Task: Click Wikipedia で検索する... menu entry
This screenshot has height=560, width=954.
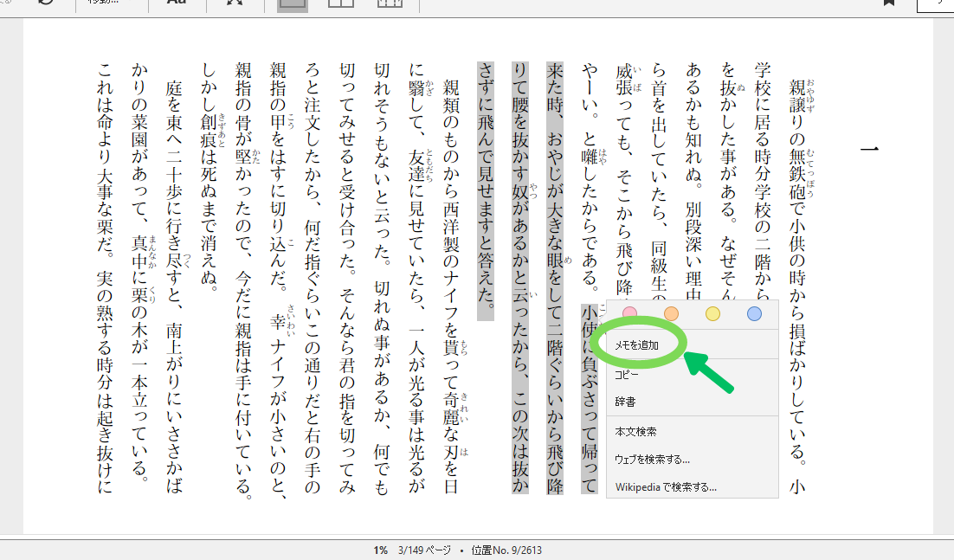Action: 666,486
